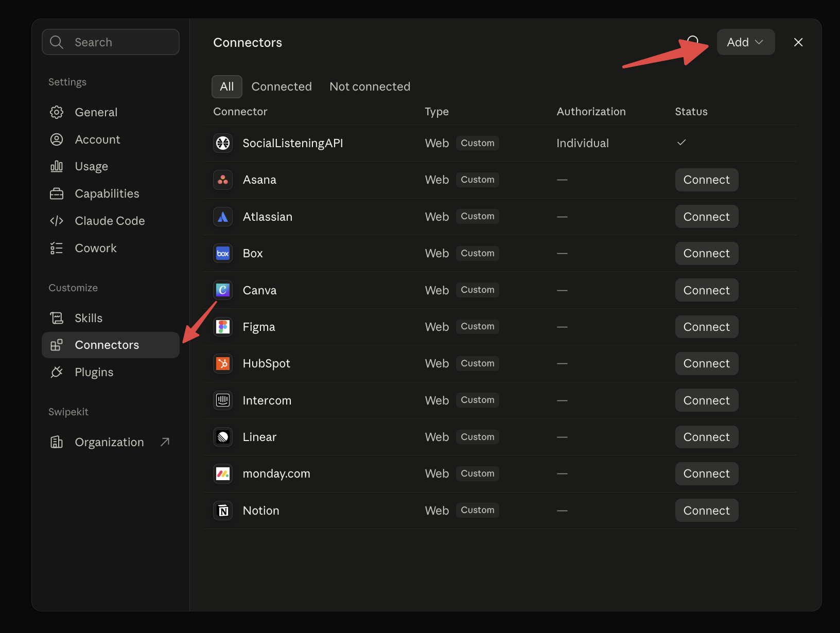Image resolution: width=840 pixels, height=633 pixels.
Task: Switch to the All tab
Action: click(227, 86)
